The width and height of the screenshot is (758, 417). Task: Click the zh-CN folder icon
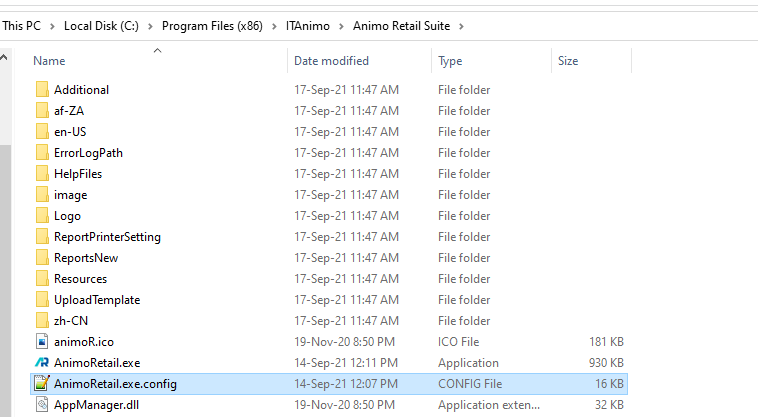(x=42, y=321)
